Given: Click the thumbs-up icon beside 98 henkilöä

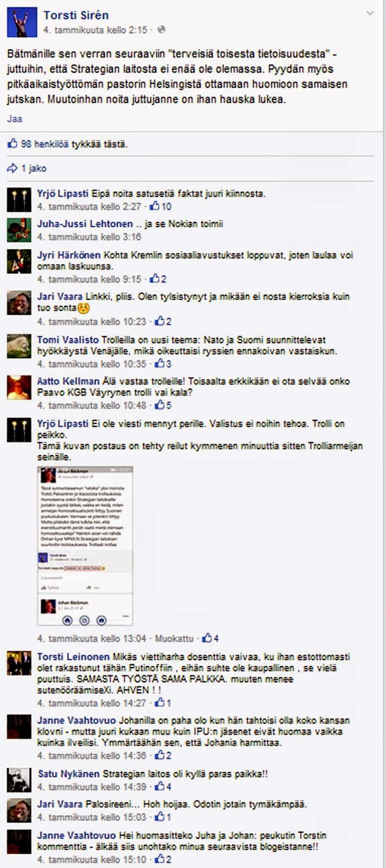Looking at the screenshot, I should (12, 144).
